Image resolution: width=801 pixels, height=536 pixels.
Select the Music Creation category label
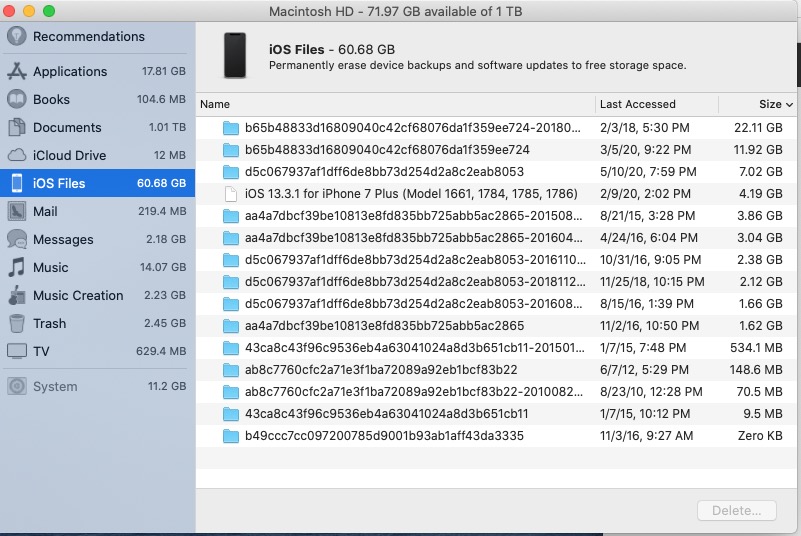coord(78,295)
